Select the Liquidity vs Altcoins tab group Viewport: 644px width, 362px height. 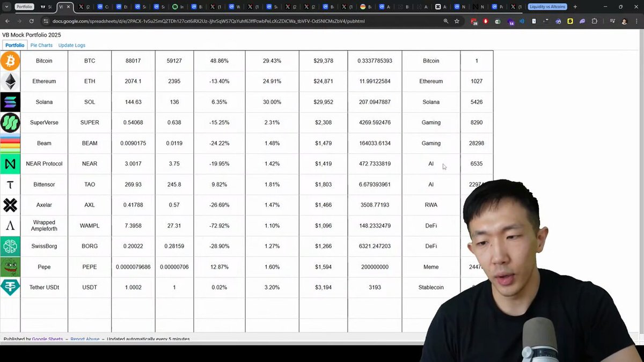(548, 7)
